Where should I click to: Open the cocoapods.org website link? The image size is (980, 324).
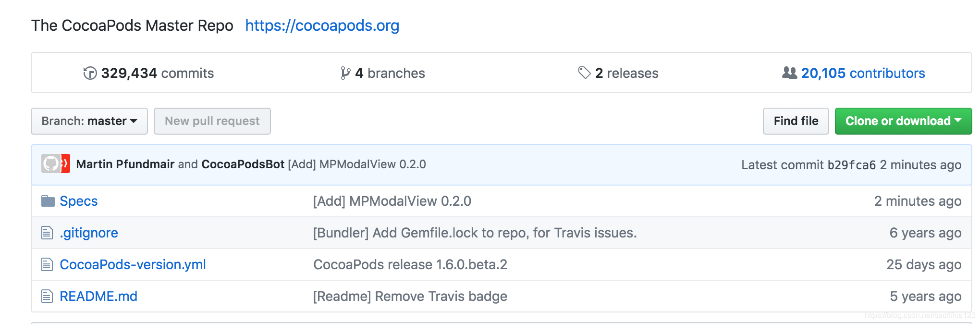[x=322, y=25]
